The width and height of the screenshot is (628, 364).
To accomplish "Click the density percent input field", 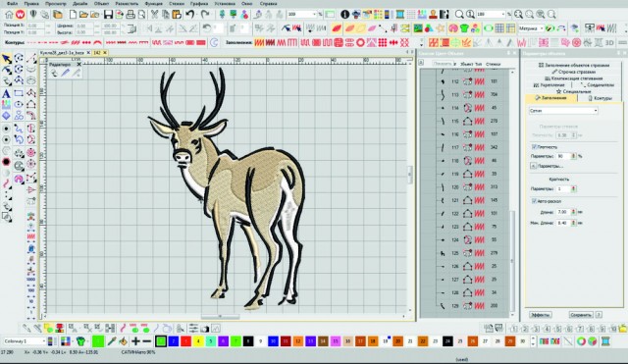I will (x=563, y=156).
